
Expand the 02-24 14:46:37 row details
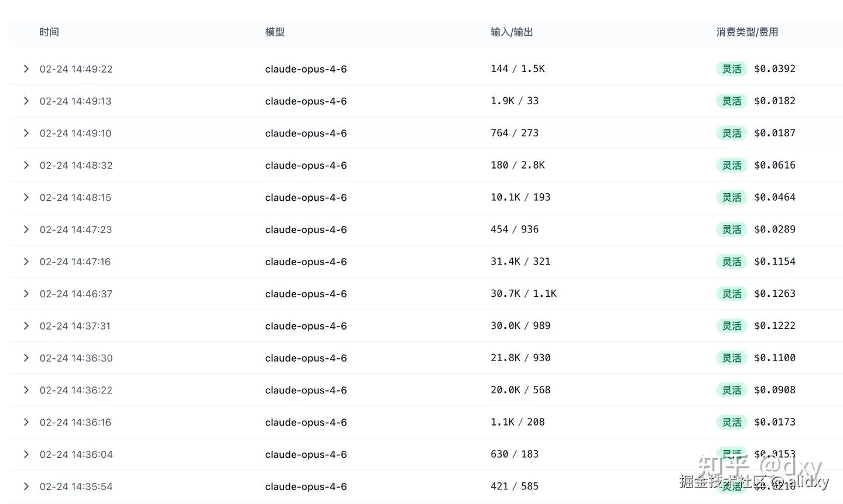pyautogui.click(x=26, y=294)
